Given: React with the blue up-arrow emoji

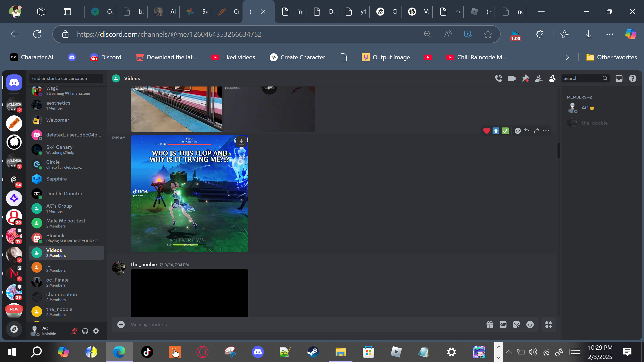Looking at the screenshot, I should pyautogui.click(x=496, y=131).
